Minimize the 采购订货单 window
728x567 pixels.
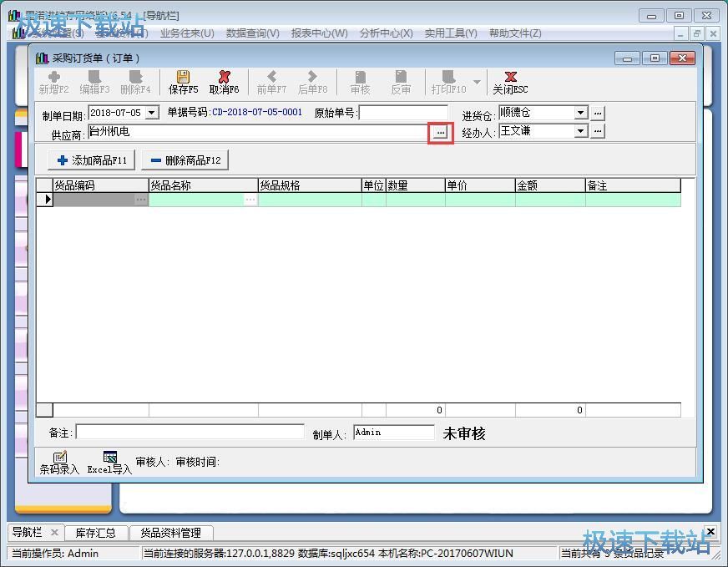[x=627, y=58]
